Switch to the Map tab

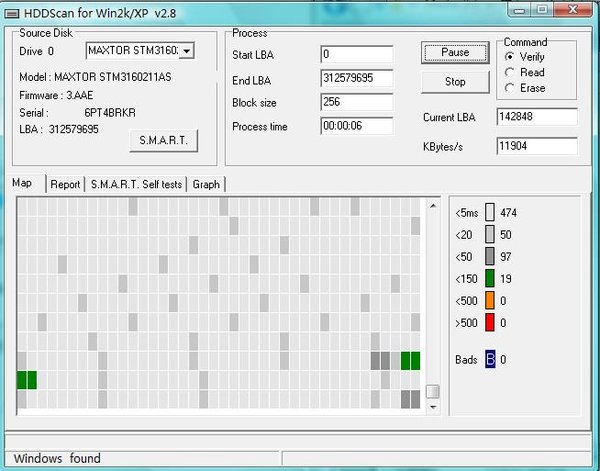[x=22, y=183]
